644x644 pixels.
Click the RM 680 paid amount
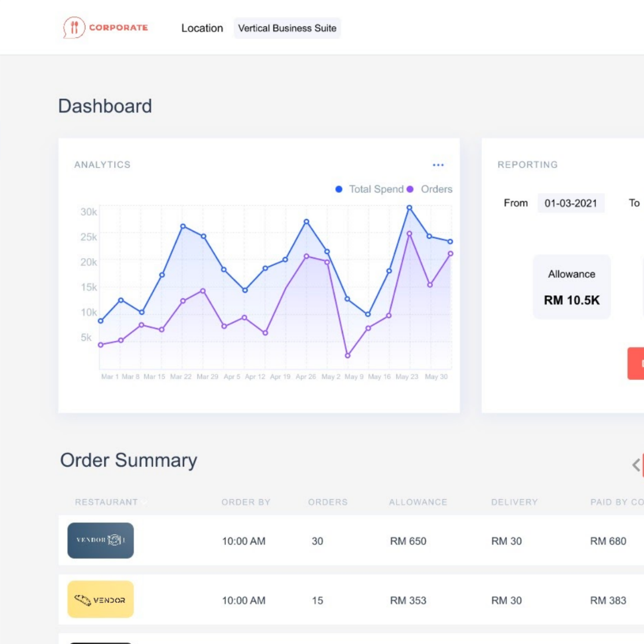click(608, 541)
